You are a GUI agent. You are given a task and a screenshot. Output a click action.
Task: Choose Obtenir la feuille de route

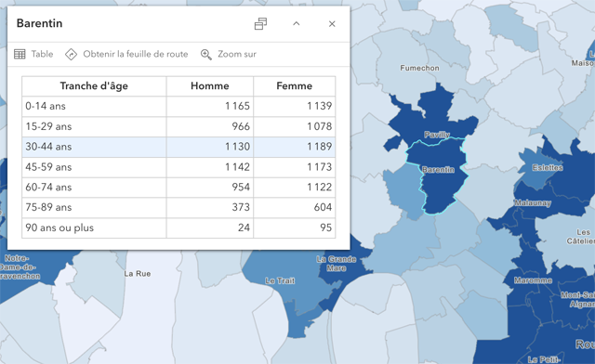tap(136, 54)
